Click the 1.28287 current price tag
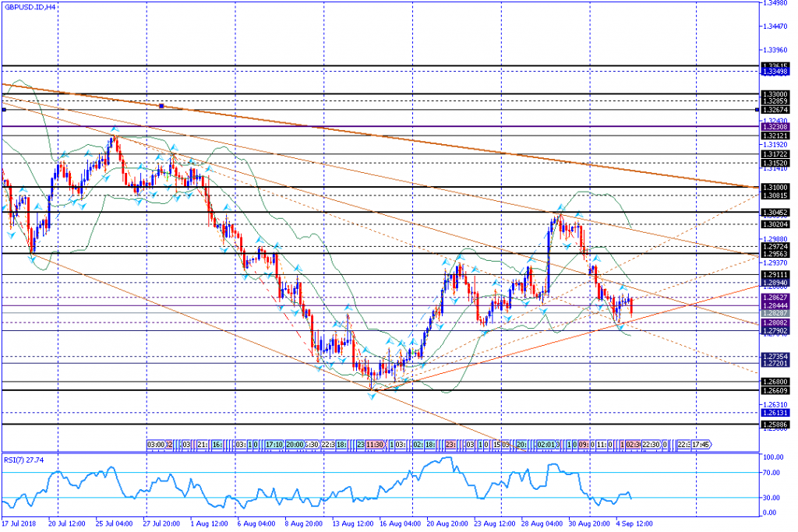The height and width of the screenshot is (532, 798). click(774, 313)
